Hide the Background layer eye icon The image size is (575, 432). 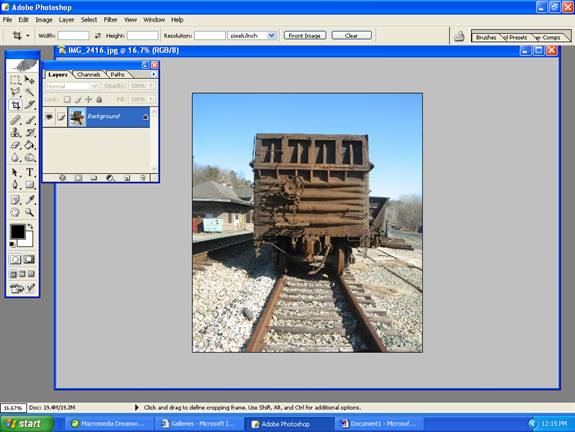[x=49, y=117]
